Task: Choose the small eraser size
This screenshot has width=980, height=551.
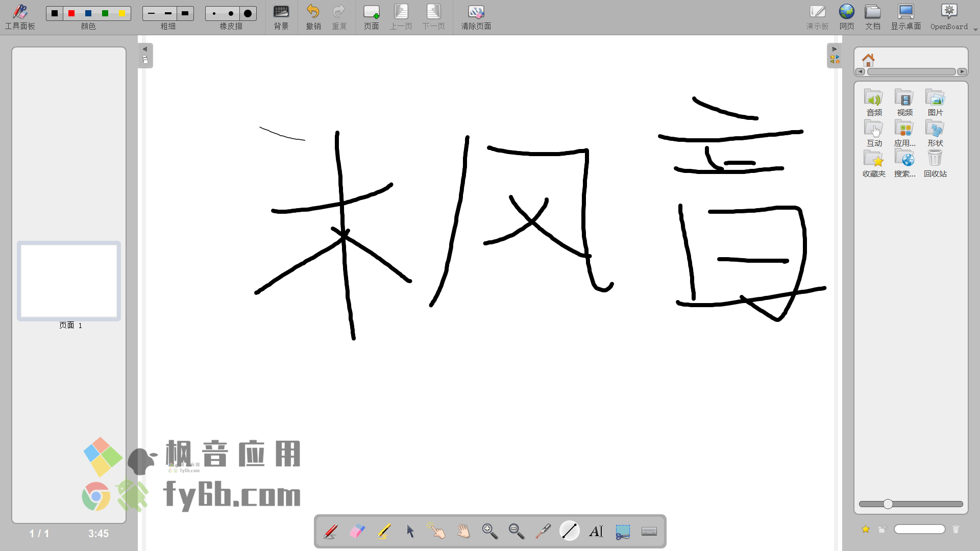Action: (x=214, y=13)
